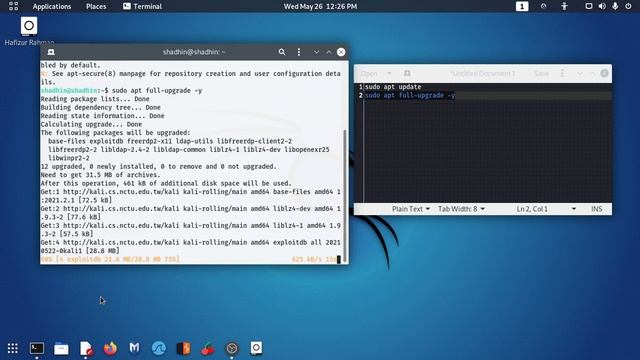
Task: Open the Terminal app menu in top bar
Action: 142,7
